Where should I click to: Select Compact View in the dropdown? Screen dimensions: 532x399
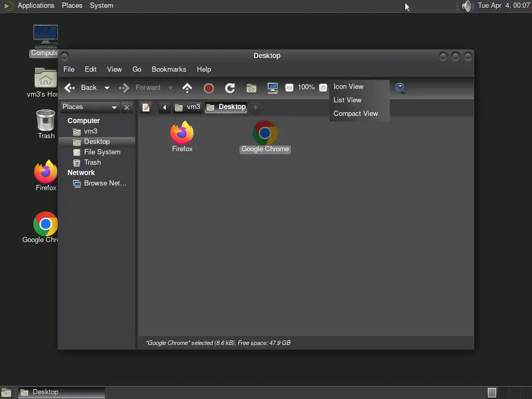(x=360, y=114)
